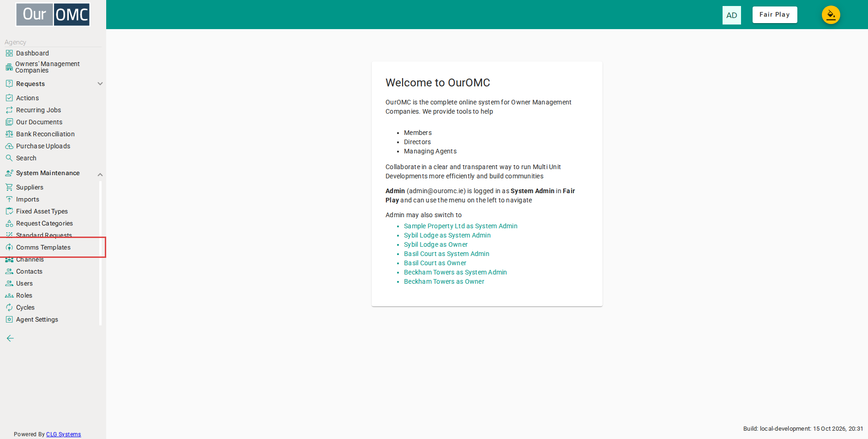The height and width of the screenshot is (439, 868).
Task: Collapse the System Maintenance section chevron
Action: [x=100, y=174]
